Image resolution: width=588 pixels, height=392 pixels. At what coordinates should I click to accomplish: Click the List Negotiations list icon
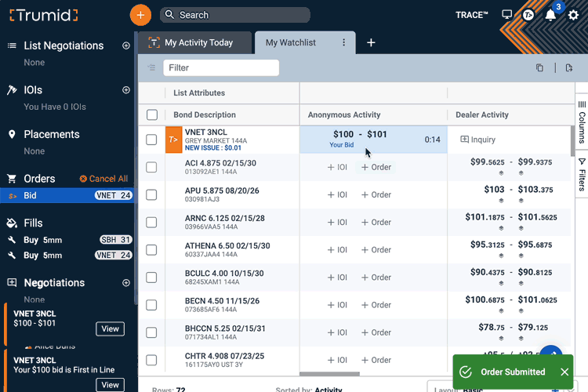pyautogui.click(x=12, y=45)
